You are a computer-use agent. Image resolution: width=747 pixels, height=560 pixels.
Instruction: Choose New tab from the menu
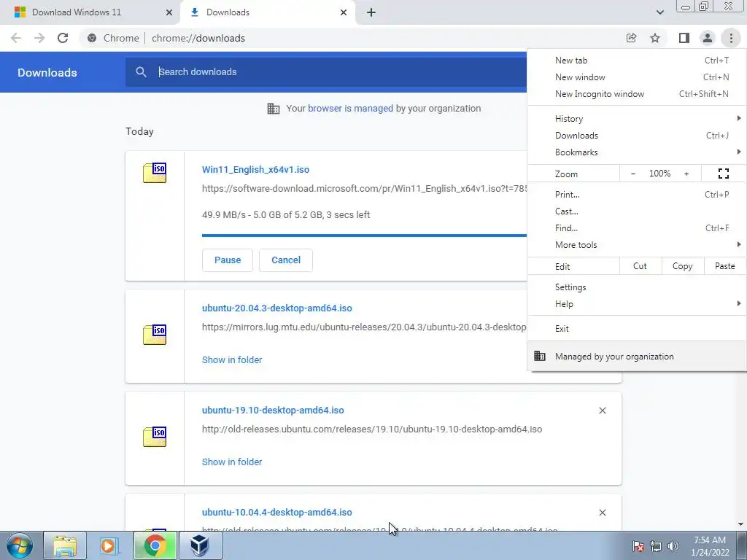click(637, 61)
